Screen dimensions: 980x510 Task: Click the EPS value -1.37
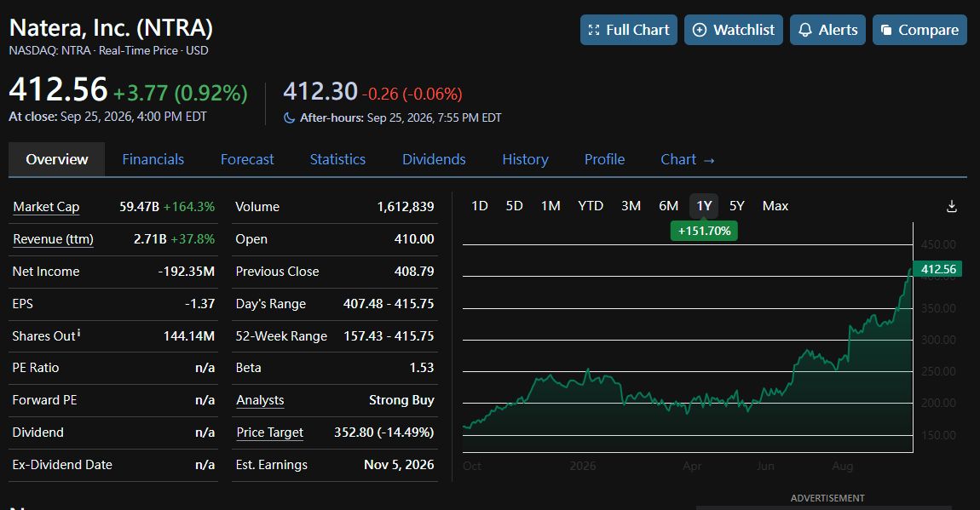200,304
